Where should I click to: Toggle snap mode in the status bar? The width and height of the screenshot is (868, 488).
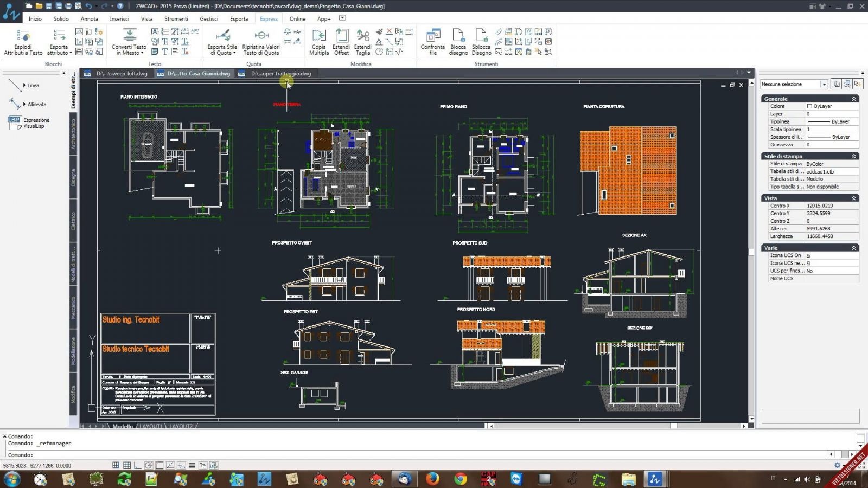coord(116,465)
